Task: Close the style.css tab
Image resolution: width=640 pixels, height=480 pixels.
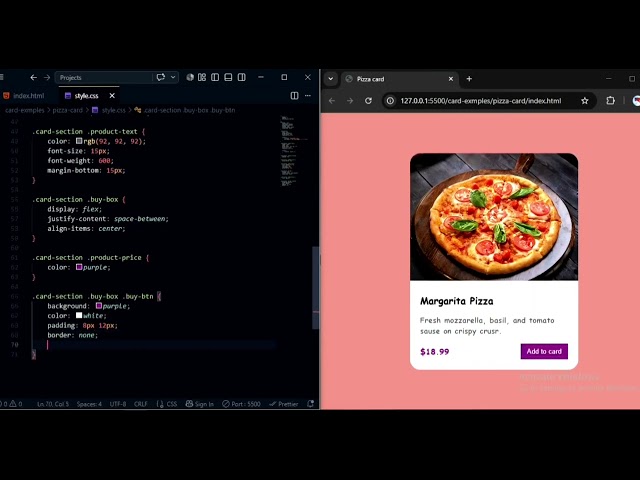Action: (x=112, y=96)
